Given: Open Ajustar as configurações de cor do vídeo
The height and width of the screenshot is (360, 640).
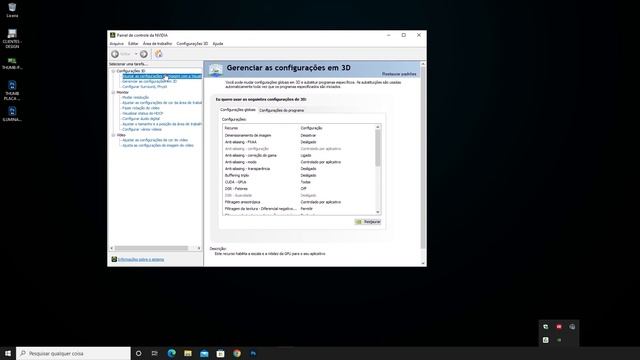Looking at the screenshot, I should (155, 140).
